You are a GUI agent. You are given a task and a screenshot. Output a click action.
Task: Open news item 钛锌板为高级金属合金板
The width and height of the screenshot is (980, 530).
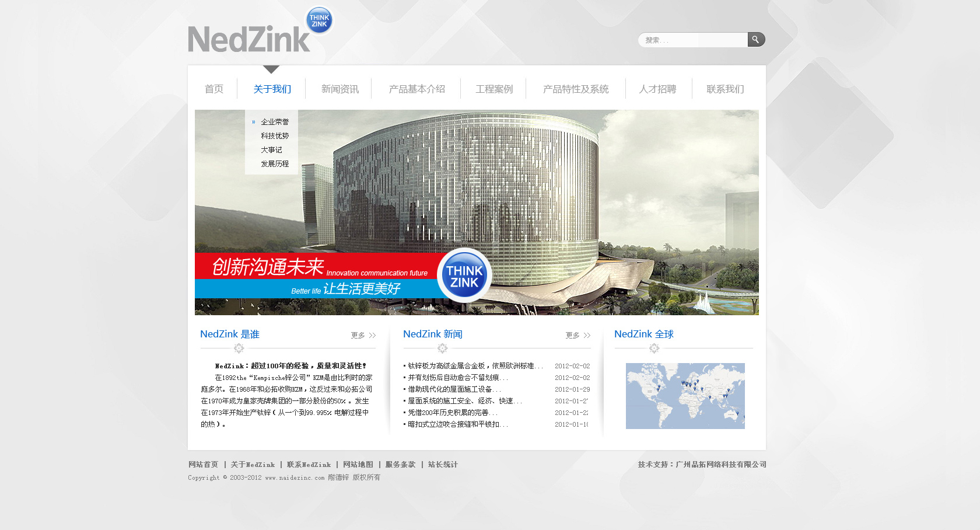click(x=475, y=366)
